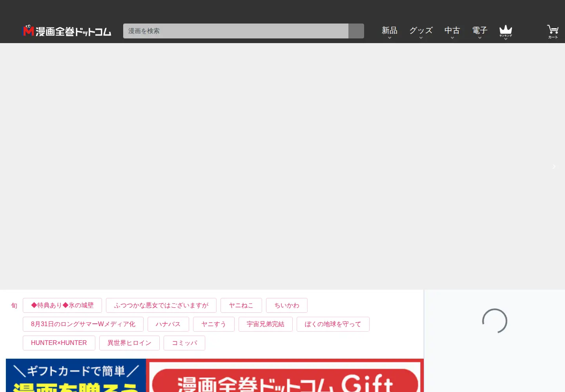Open the ふつつかな悪女ではございますが tag
The image size is (565, 392).
(x=161, y=305)
